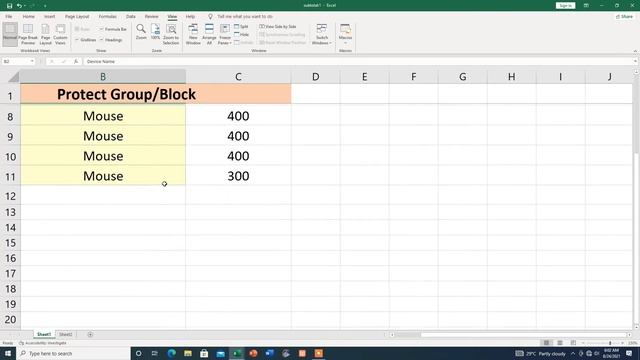
Task: Switch to Page Break Preview in status bar
Action: click(573, 343)
